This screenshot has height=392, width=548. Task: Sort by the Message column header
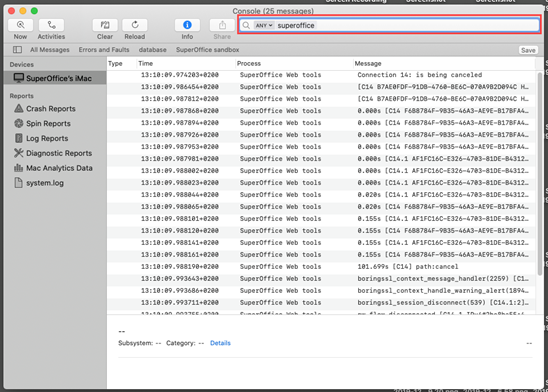[x=368, y=64]
